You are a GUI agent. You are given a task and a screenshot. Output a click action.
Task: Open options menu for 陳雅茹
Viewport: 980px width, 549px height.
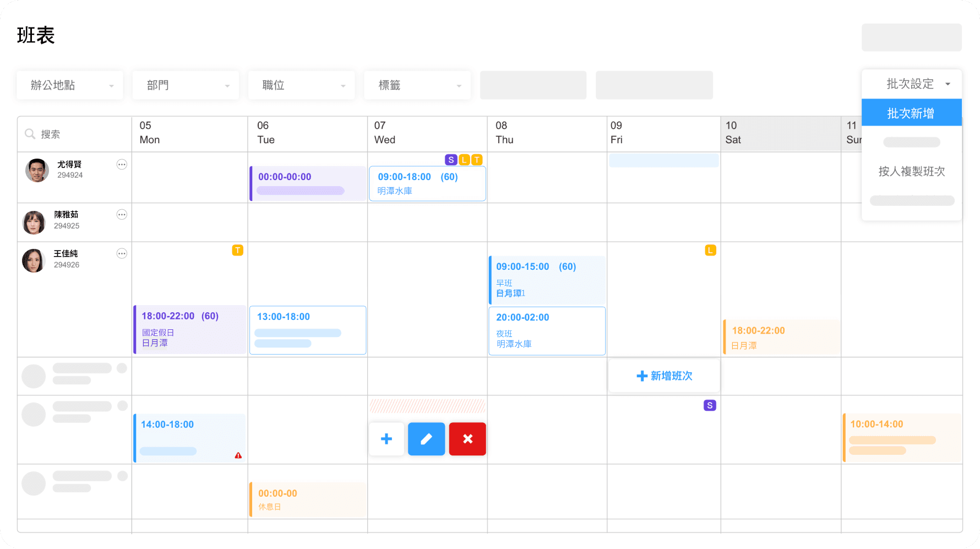(x=122, y=214)
